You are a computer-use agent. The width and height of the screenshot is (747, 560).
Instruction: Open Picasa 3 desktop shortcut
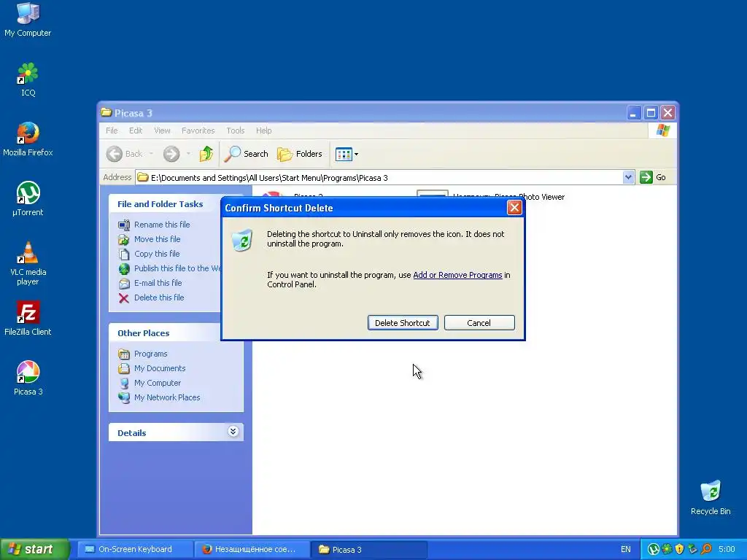coord(28,378)
